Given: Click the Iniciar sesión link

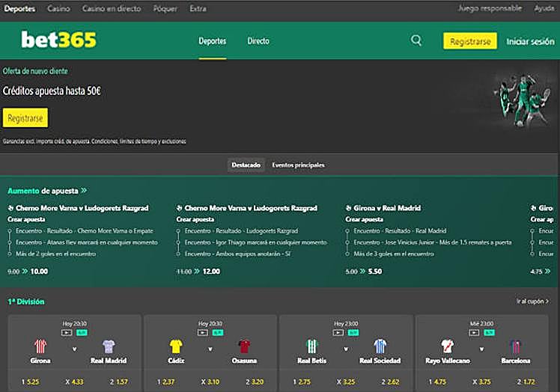Looking at the screenshot, I should (x=530, y=42).
